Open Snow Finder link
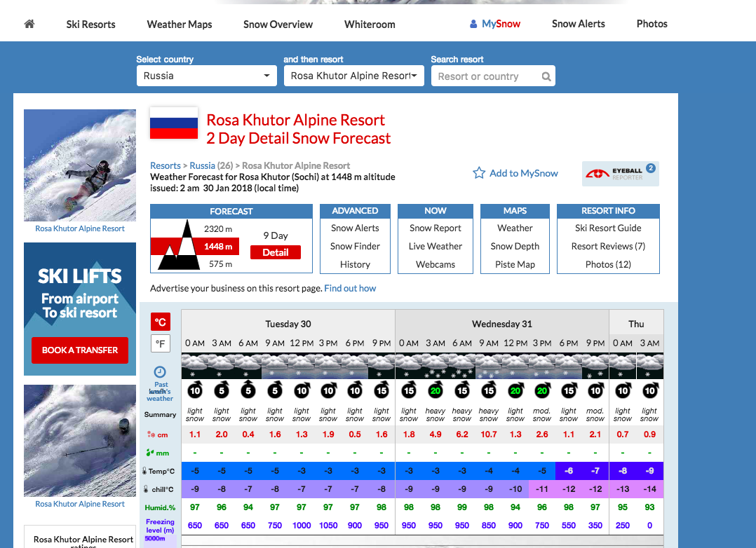The height and width of the screenshot is (548, 756). (355, 246)
